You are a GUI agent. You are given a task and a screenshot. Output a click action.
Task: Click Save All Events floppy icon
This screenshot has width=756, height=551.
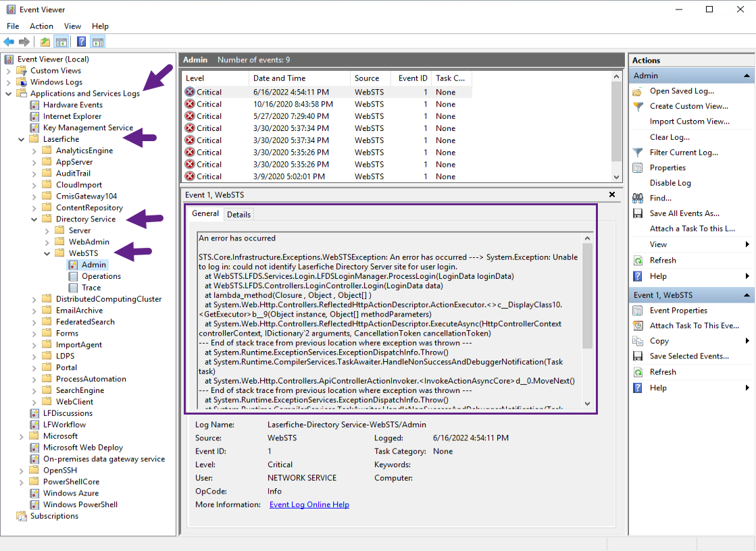(637, 213)
